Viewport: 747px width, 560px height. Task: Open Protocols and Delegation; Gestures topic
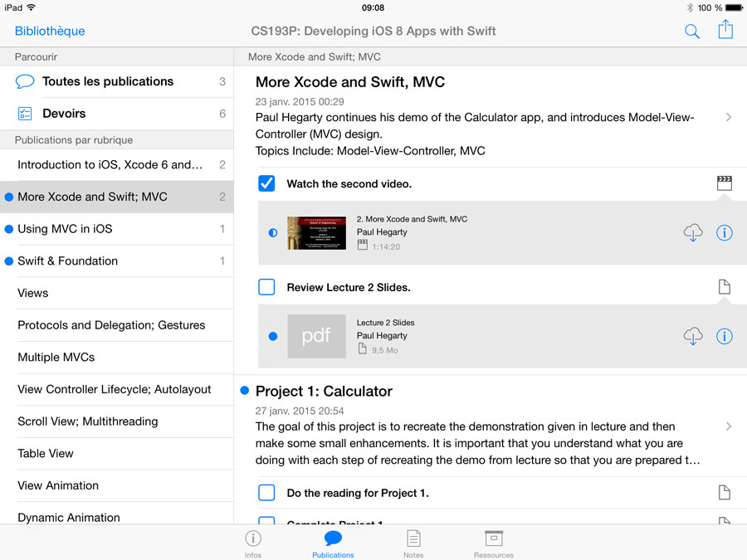[117, 325]
